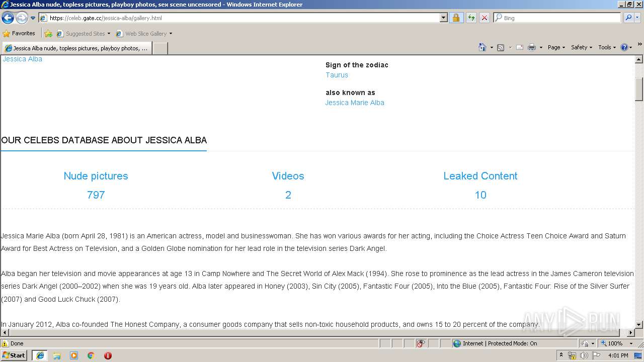Open Suggested Sites favorites item
The height and width of the screenshot is (362, 644).
(83, 34)
